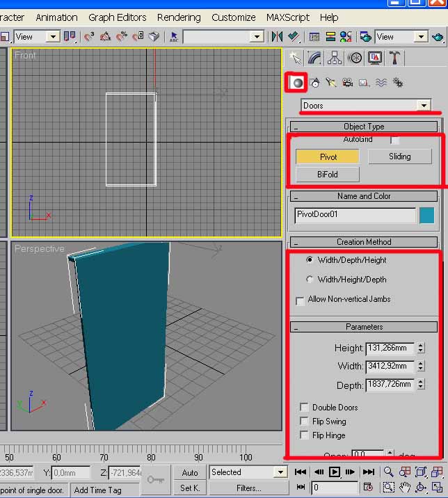Select the Geometry sphere category icon
Screen dimensions: 448x498
coord(298,83)
